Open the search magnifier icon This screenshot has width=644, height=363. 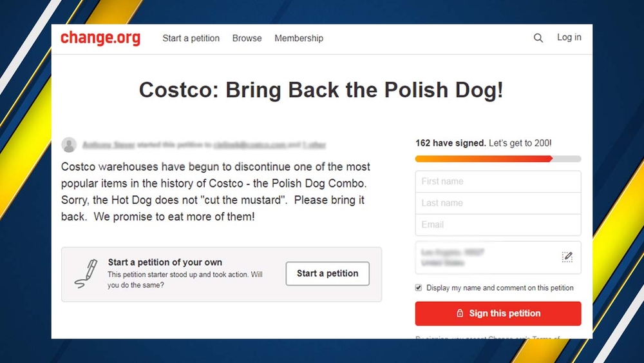(538, 39)
